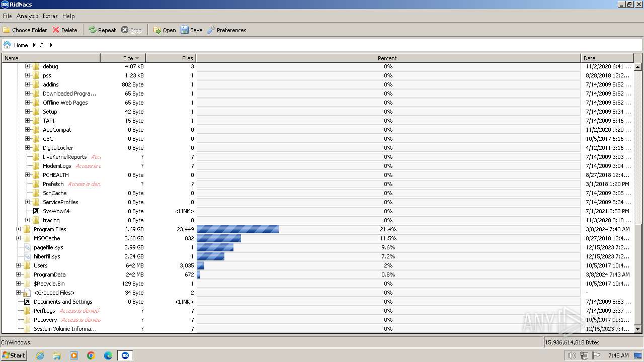
Task: Click the Home breadcrumb link
Action: point(21,45)
